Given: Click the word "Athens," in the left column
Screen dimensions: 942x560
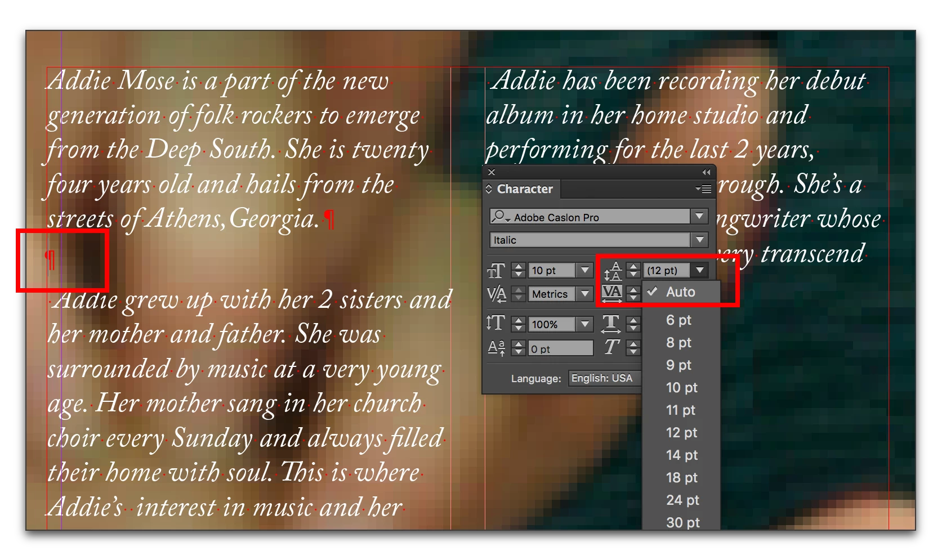Looking at the screenshot, I should (x=185, y=219).
